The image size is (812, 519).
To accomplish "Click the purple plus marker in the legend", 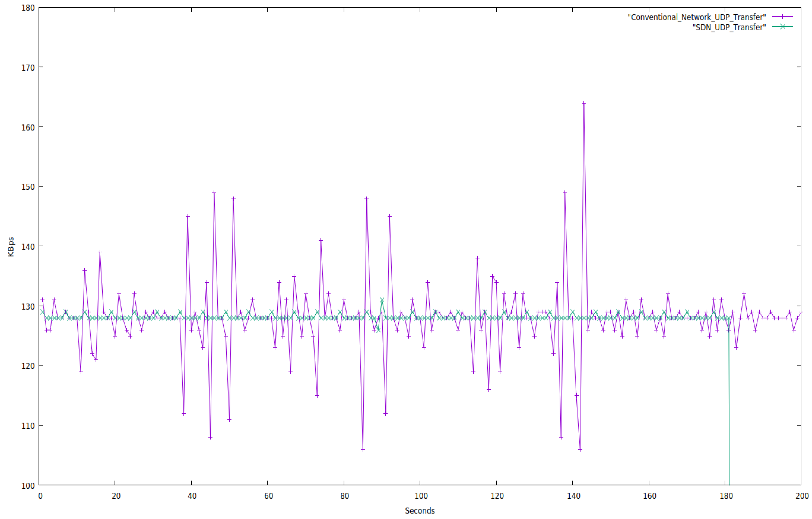I will [x=783, y=17].
